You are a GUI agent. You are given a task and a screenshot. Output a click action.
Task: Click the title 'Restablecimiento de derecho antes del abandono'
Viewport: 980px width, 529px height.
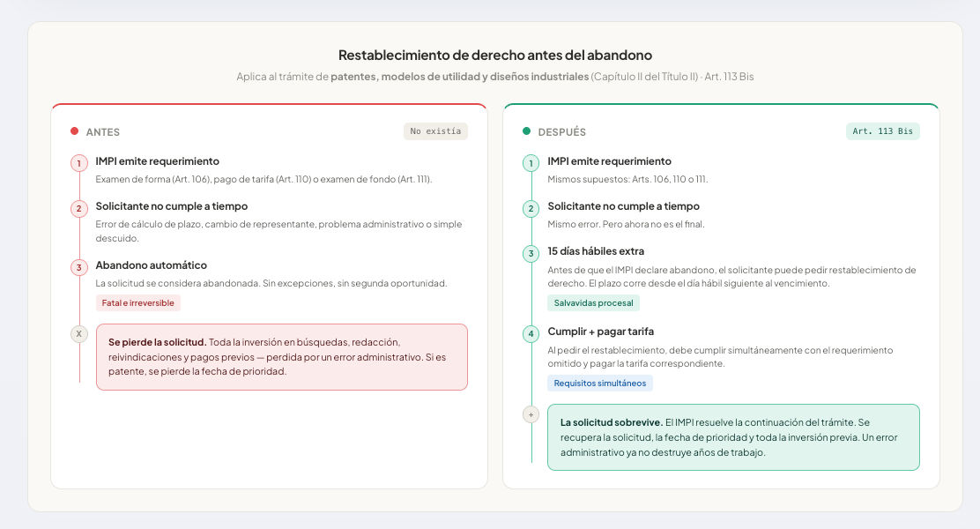[495, 55]
